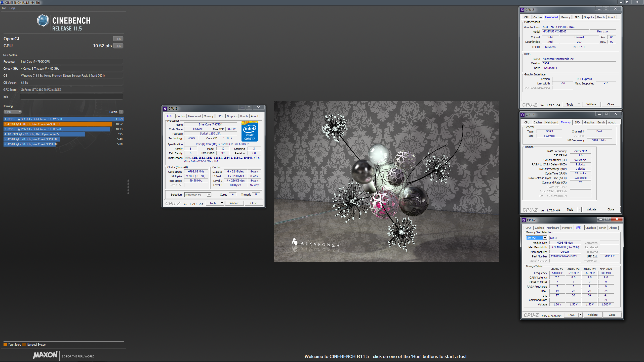Select Graphics tab in Memory CPU-Z window
The width and height of the screenshot is (644, 362).
tap(589, 122)
